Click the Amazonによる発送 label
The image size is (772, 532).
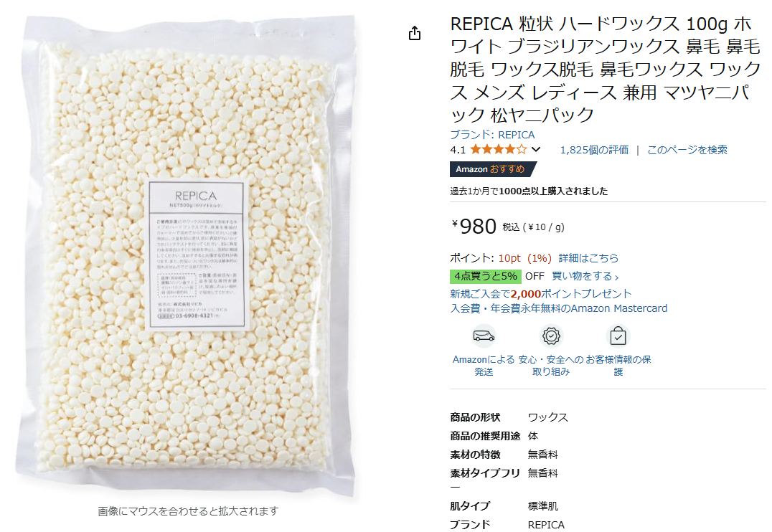pos(484,366)
